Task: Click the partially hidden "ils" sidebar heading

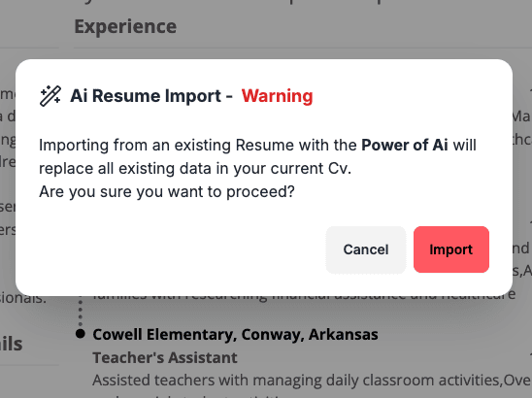Action: click(x=11, y=344)
